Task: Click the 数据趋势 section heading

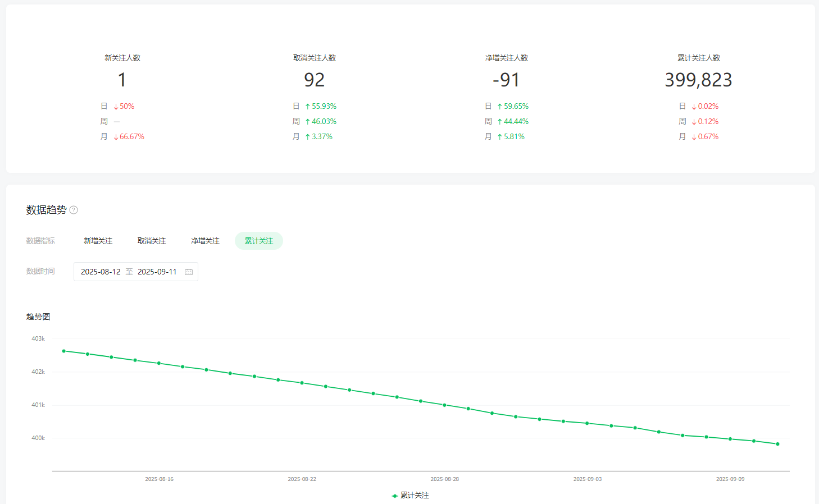Action: coord(47,210)
